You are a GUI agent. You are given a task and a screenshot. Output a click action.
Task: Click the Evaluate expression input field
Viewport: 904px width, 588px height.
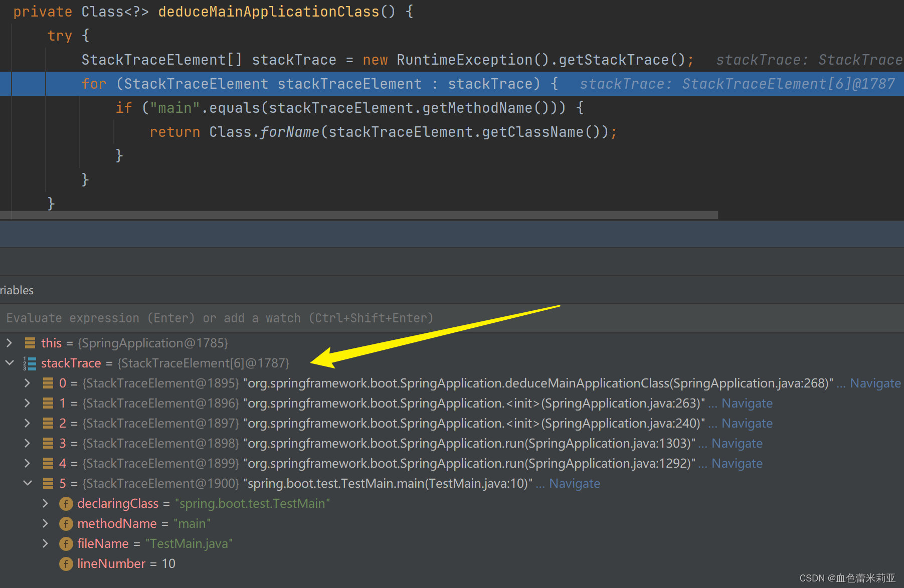tap(452, 318)
